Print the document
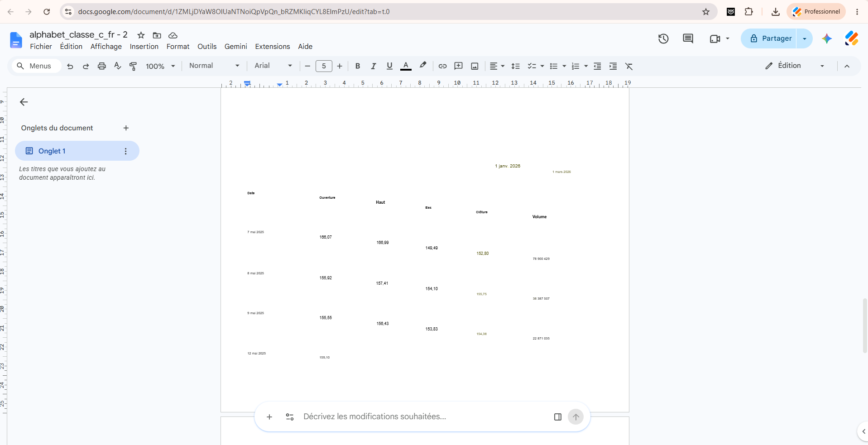The height and width of the screenshot is (445, 868). (x=102, y=66)
